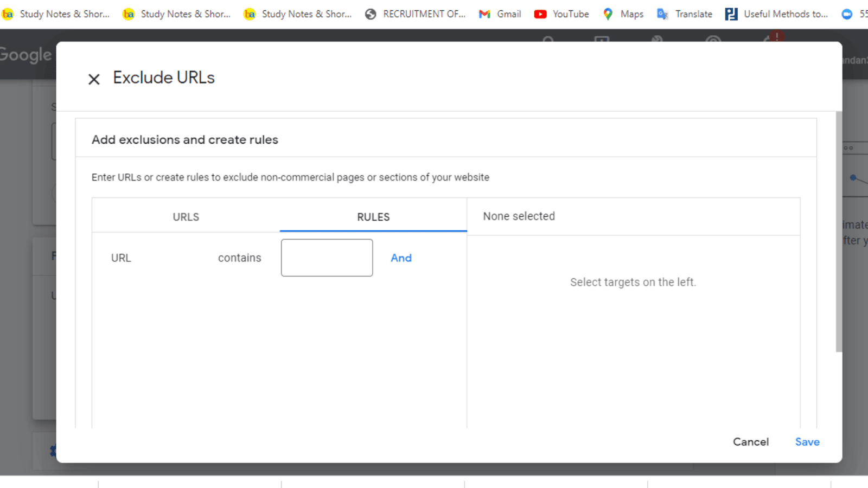Click the 'URL' rule label
The height and width of the screenshot is (488, 868).
pyautogui.click(x=121, y=258)
